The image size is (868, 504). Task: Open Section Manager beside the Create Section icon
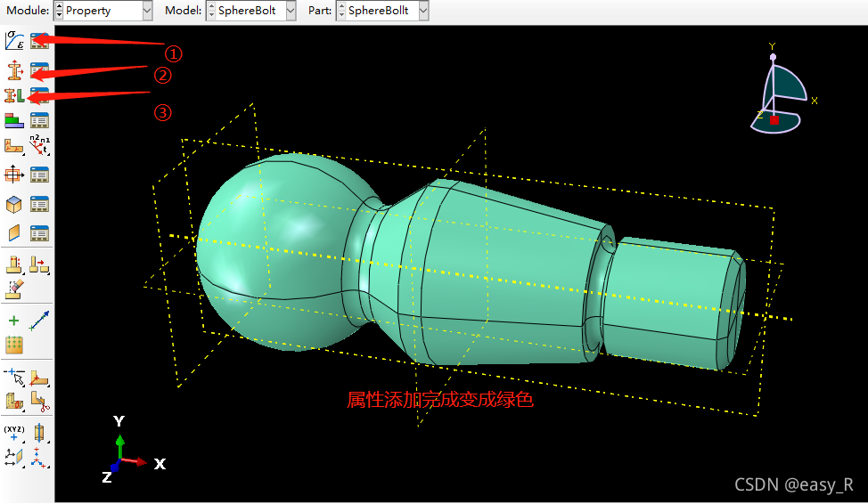point(39,70)
